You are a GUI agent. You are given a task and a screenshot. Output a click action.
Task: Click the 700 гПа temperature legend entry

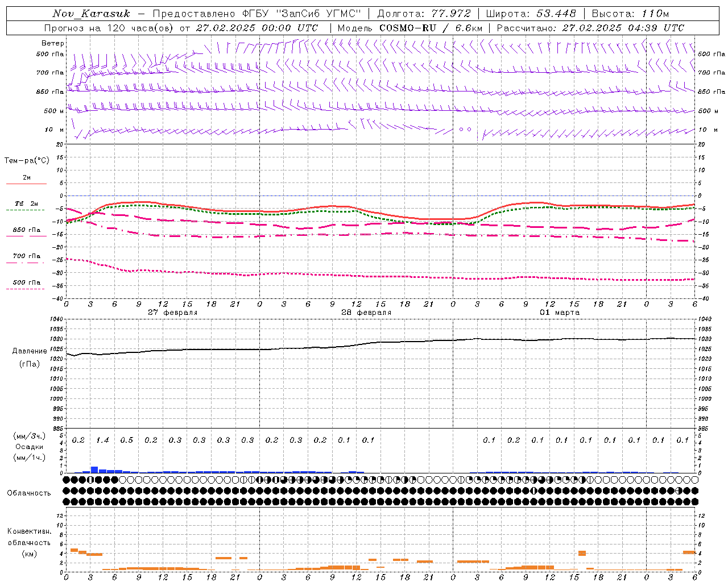pyautogui.click(x=26, y=256)
